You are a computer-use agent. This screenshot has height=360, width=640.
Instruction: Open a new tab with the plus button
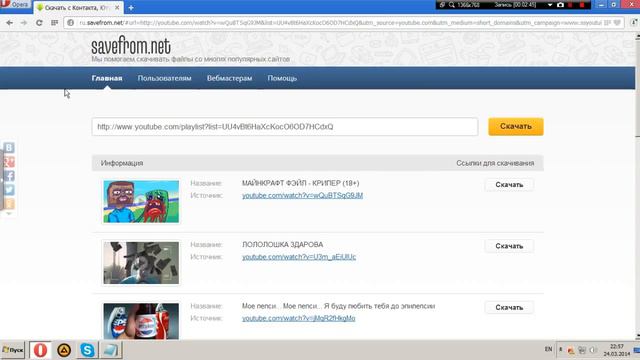131,7
